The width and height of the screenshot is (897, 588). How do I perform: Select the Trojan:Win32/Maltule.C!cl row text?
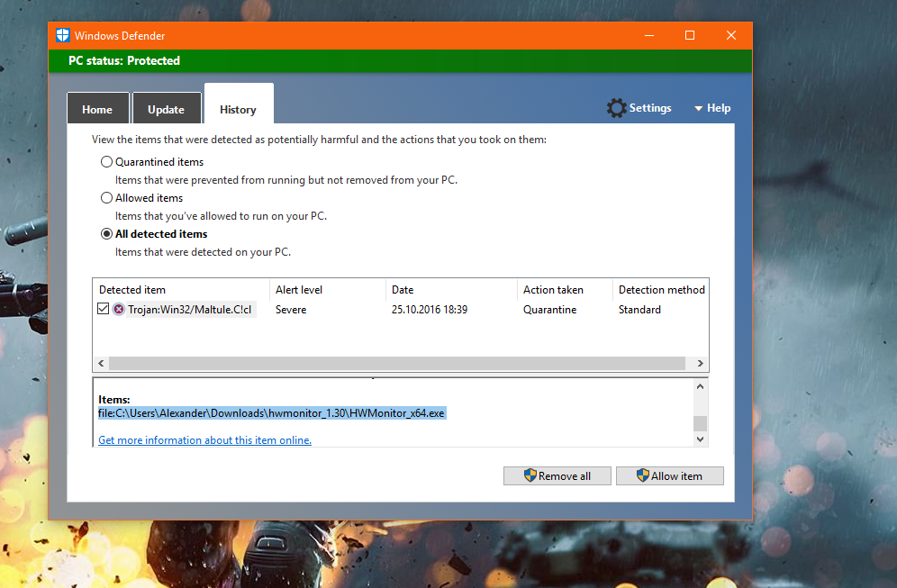190,310
